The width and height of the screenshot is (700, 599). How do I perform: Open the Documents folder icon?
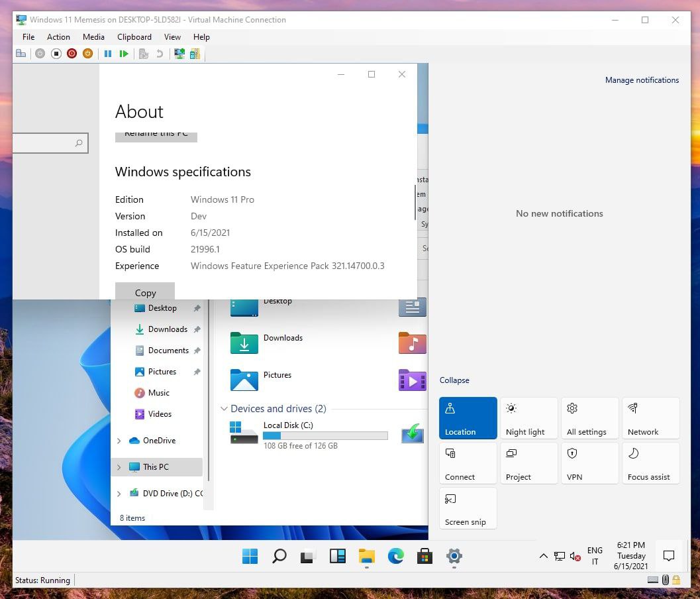point(413,306)
